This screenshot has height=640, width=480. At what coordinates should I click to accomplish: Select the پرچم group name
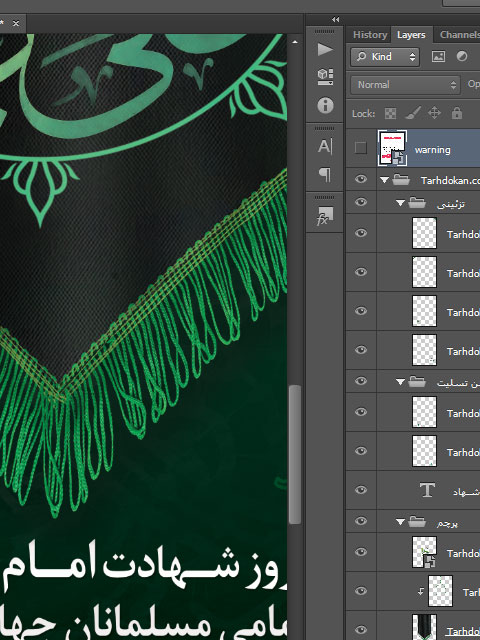tap(447, 523)
